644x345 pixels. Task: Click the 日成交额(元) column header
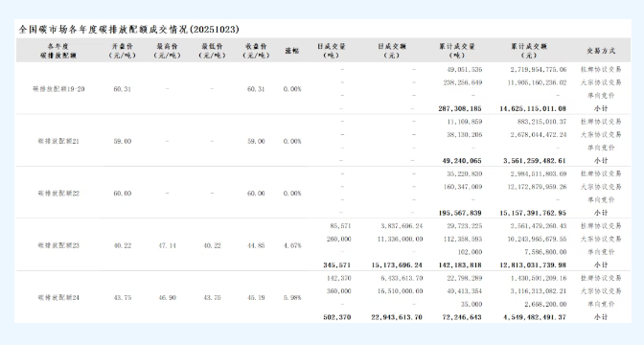[391, 51]
